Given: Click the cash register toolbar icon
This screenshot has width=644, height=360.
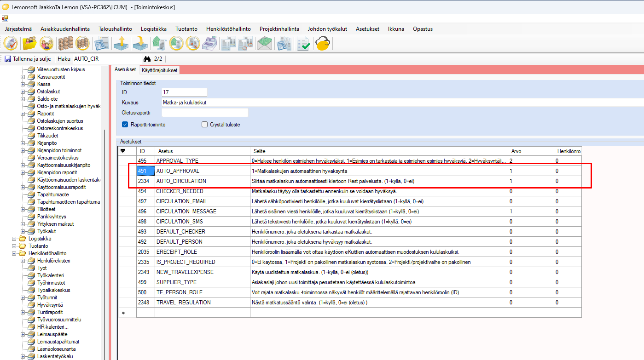Looking at the screenshot, I should click(x=210, y=44).
